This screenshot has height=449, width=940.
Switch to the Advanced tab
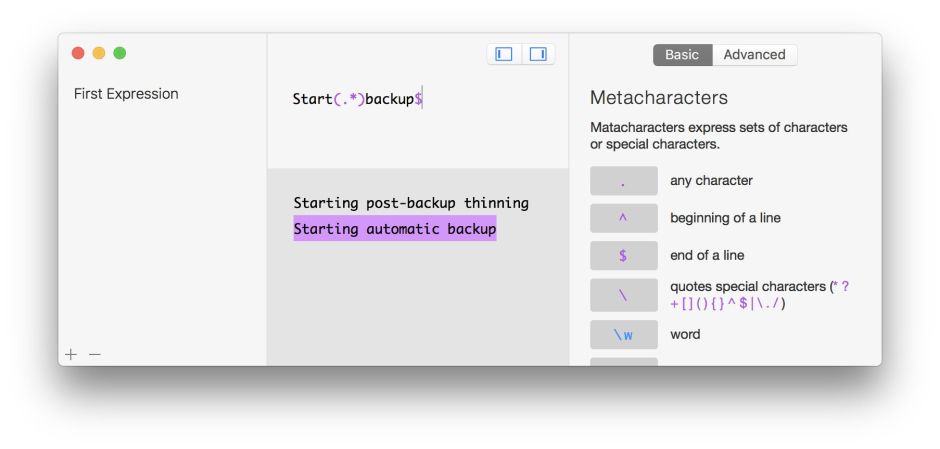[x=754, y=55]
